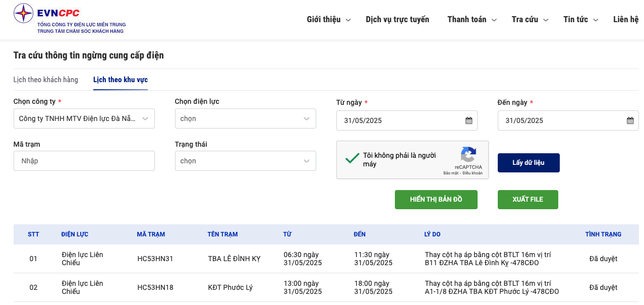Toggle the 'Tôi không phải là người máy' checkbox

(352, 159)
